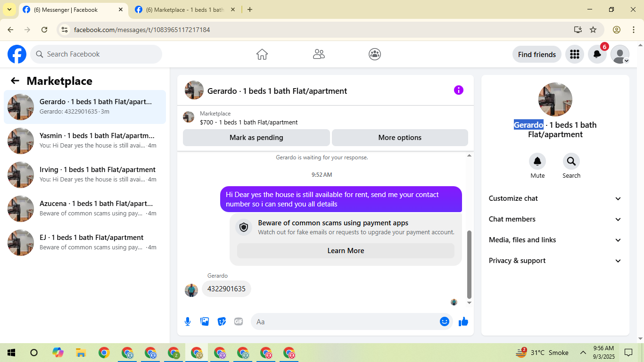644x362 pixels.
Task: Switch to the Messenger | Facebook tab
Action: 73,9
